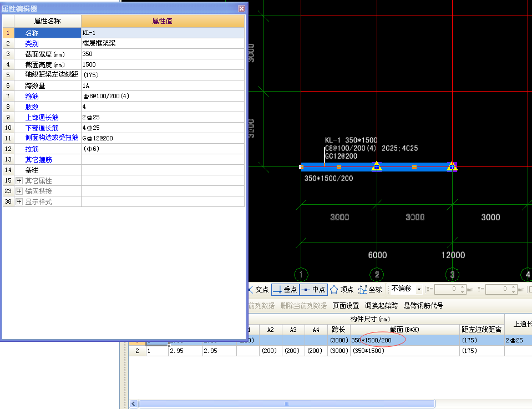Edit the KL-1 name value cell
Viewport: 532px width, 409px height.
[163, 33]
